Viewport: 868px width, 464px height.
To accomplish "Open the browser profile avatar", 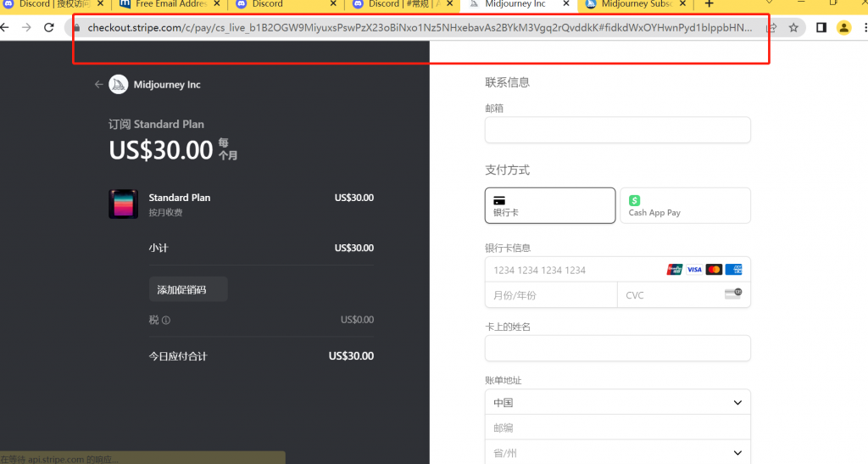I will 843,27.
